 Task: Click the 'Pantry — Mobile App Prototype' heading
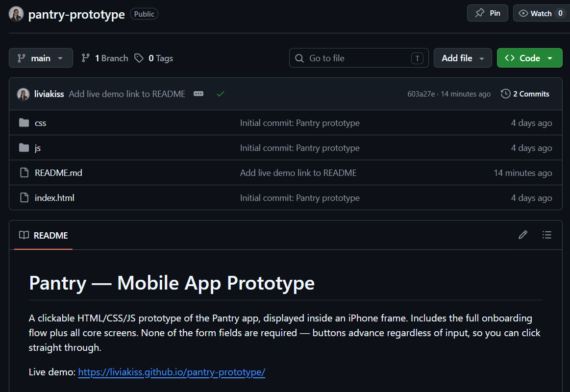click(x=172, y=283)
